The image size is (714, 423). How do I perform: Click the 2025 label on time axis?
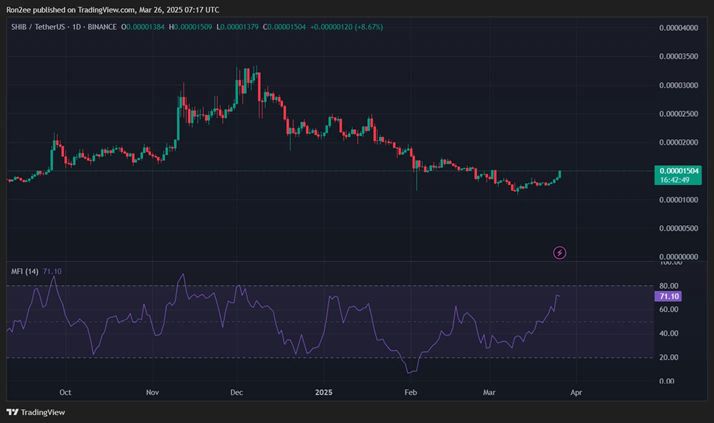point(324,394)
